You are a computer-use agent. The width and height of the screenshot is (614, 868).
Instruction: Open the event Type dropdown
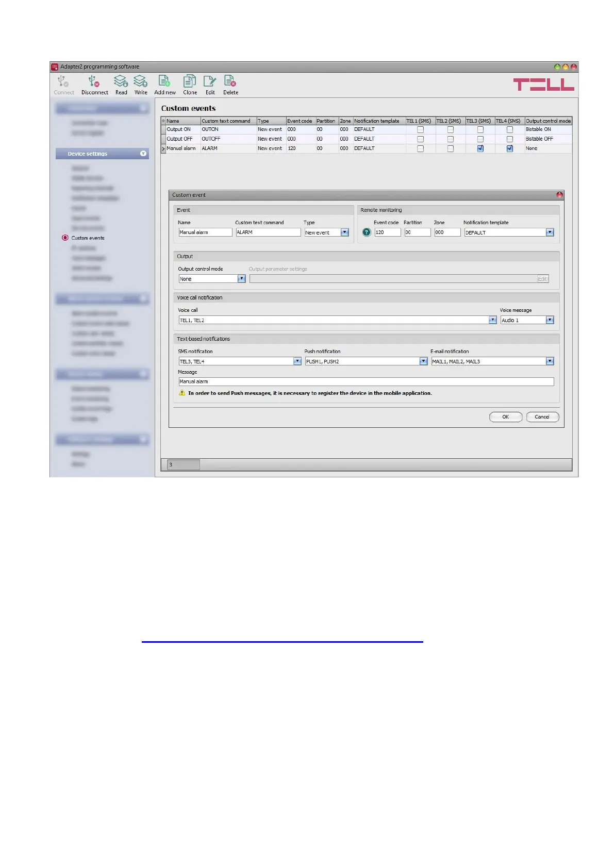pos(345,232)
